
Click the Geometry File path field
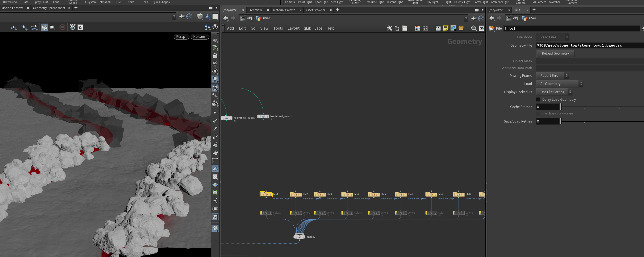click(x=590, y=46)
